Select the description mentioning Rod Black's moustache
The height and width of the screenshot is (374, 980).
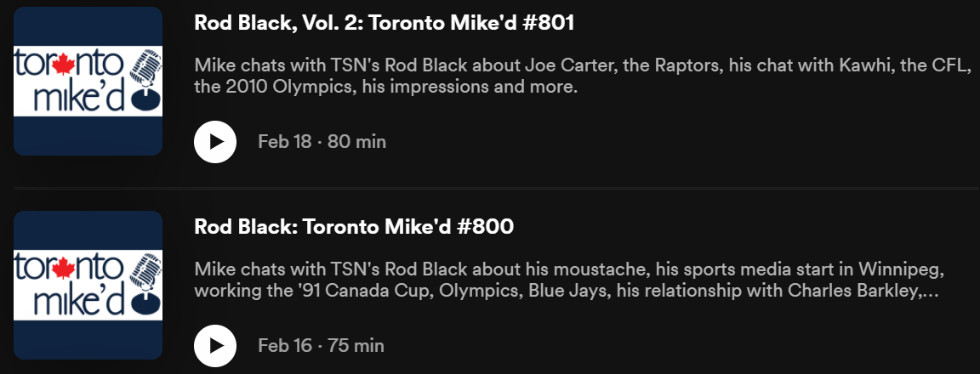[570, 280]
